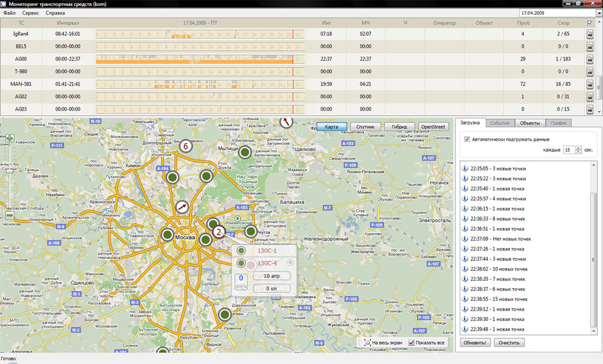The image size is (603, 364).
Task: Click the report icon in the IgRan4 row
Action: [590, 34]
